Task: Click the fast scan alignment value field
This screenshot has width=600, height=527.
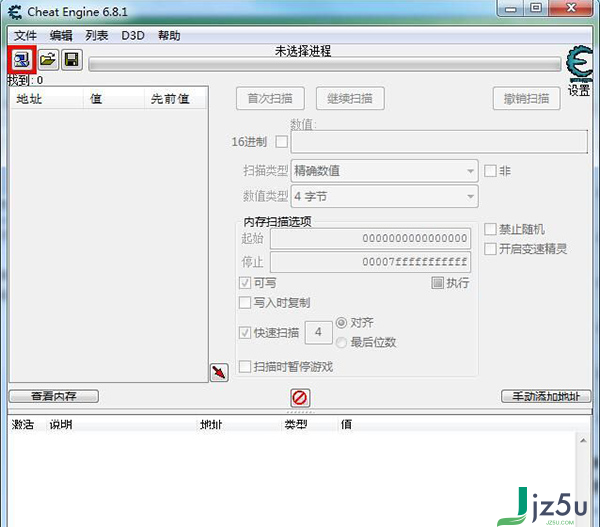Action: tap(318, 332)
